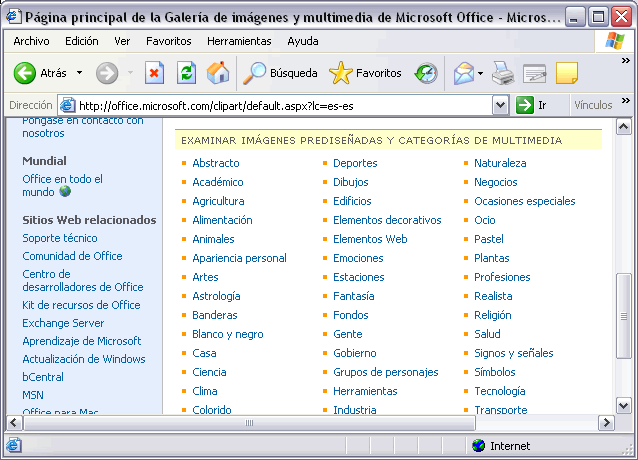Click in the address URL field
This screenshot has height=460, width=638.
tap(280, 105)
